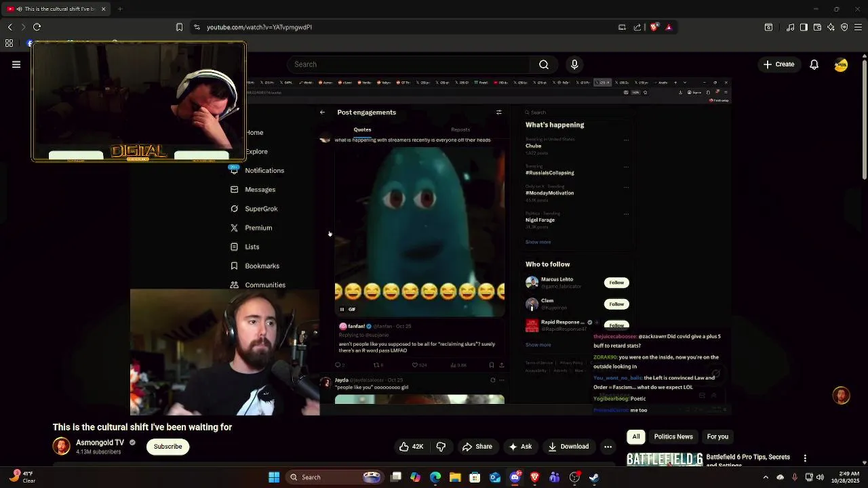
Task: Open Leo AI sparkle icon
Action: coord(831,27)
